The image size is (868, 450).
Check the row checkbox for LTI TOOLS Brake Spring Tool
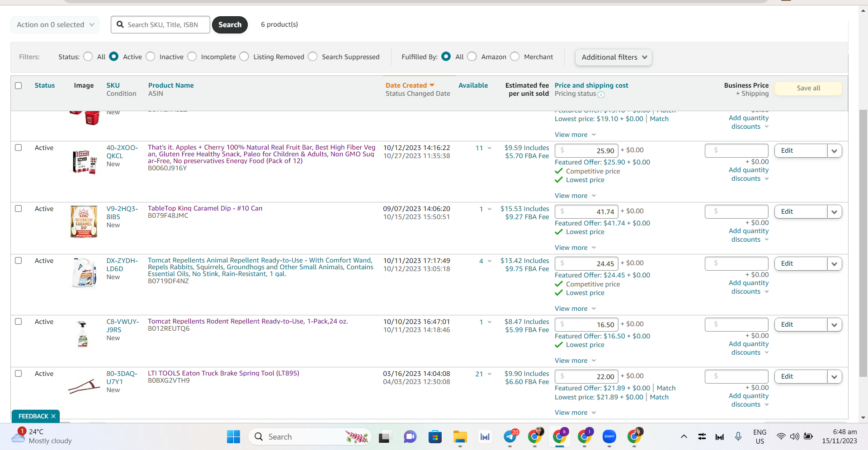[19, 374]
